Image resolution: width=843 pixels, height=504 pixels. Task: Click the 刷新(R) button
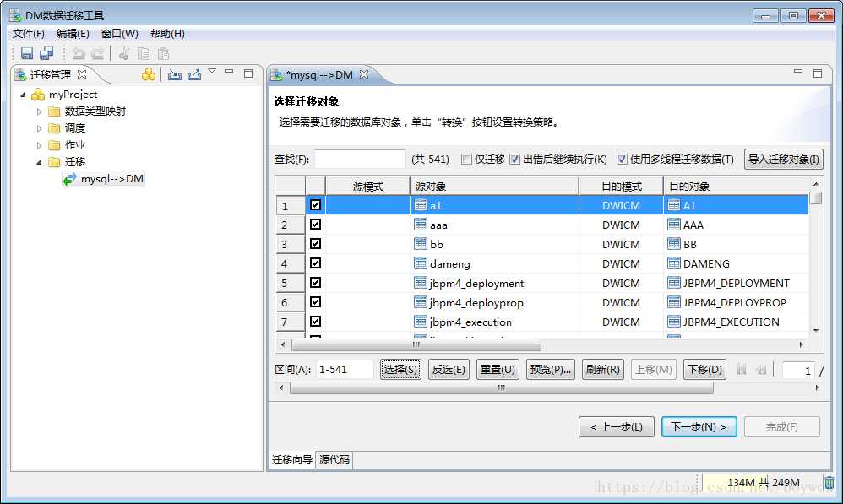click(x=602, y=370)
